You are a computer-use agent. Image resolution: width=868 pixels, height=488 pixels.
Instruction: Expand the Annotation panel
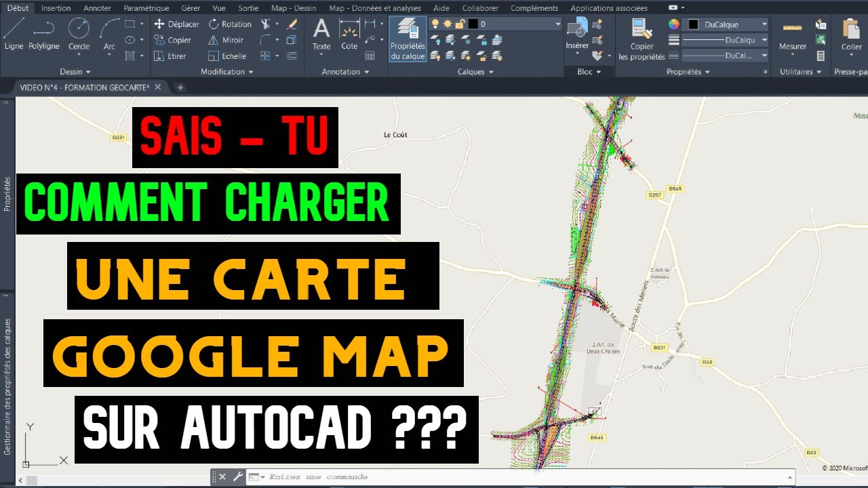pos(344,72)
